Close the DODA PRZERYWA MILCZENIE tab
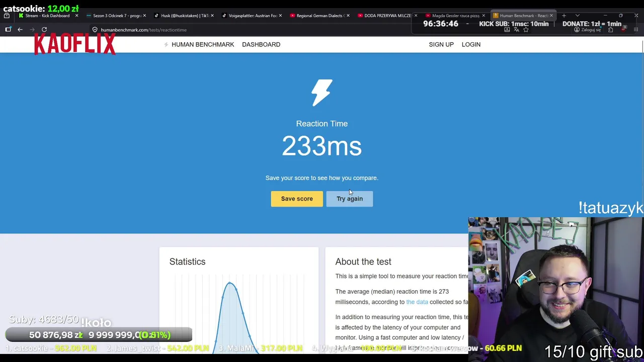Screen dimensions: 644x362 point(416,16)
